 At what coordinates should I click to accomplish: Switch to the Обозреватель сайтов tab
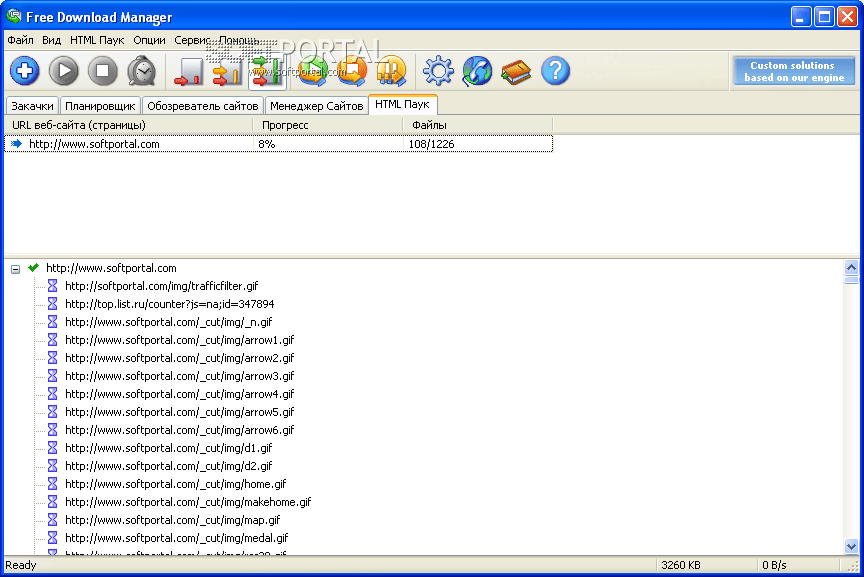[202, 106]
